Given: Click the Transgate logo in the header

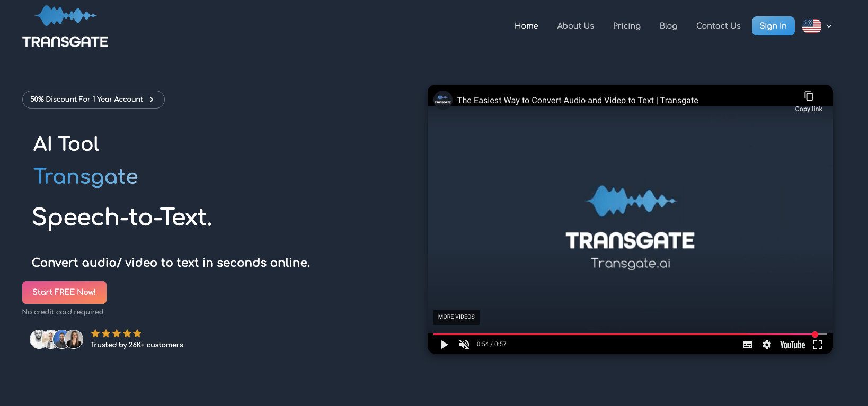Looking at the screenshot, I should click(65, 26).
